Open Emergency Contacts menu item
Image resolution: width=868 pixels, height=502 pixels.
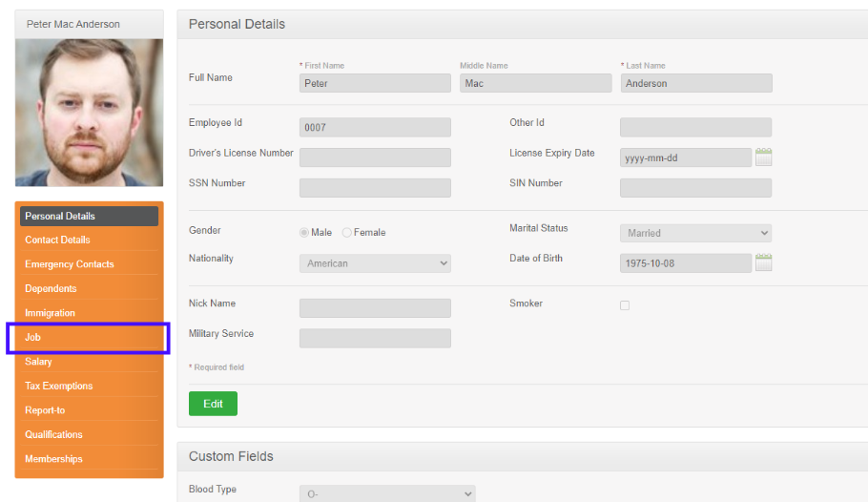89,264
